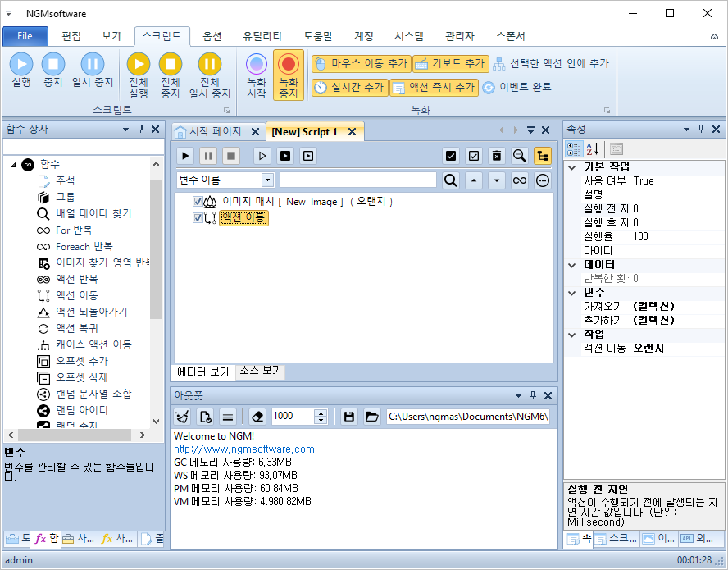This screenshot has height=570, width=728.
Task: Collapse the 데이터 property group
Action: [x=572, y=265]
